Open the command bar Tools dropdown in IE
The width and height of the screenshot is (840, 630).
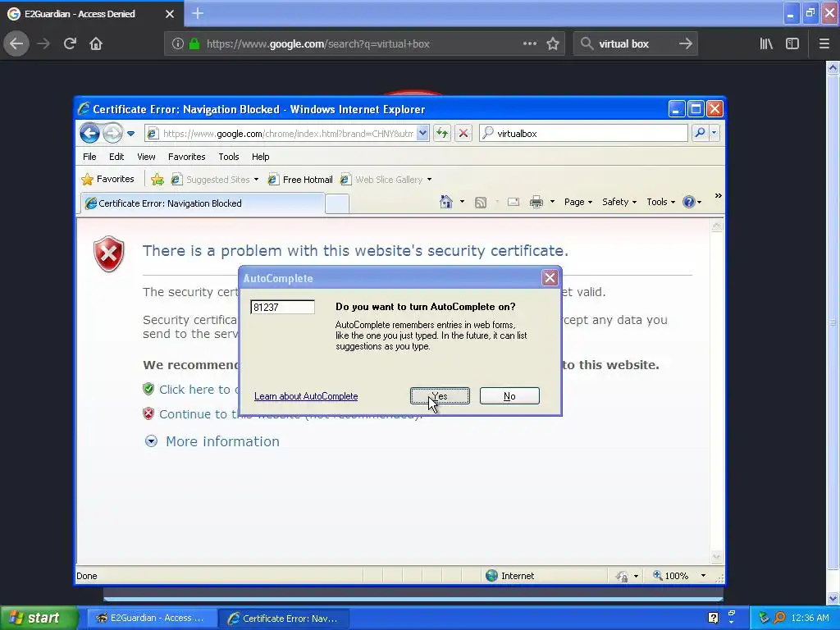[x=660, y=202]
